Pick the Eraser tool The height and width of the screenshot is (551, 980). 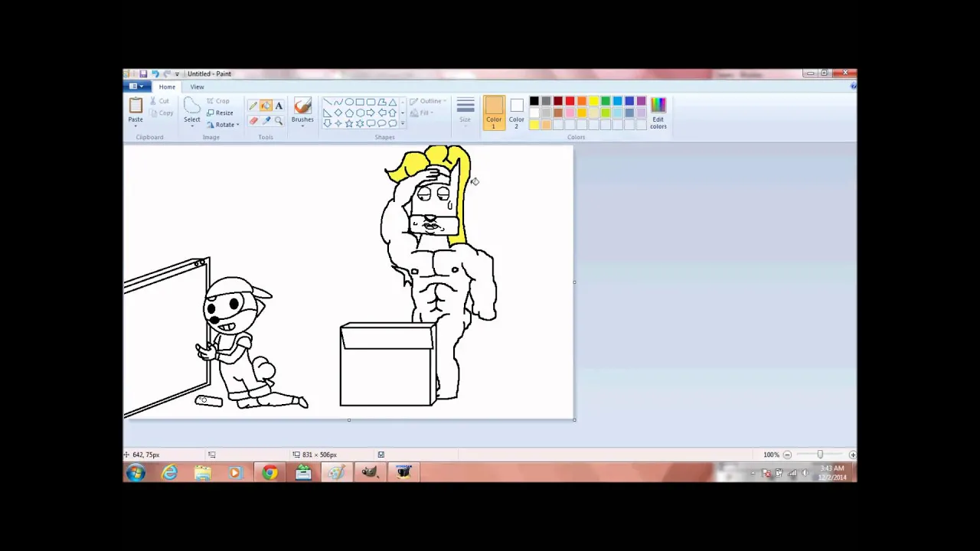pos(252,121)
